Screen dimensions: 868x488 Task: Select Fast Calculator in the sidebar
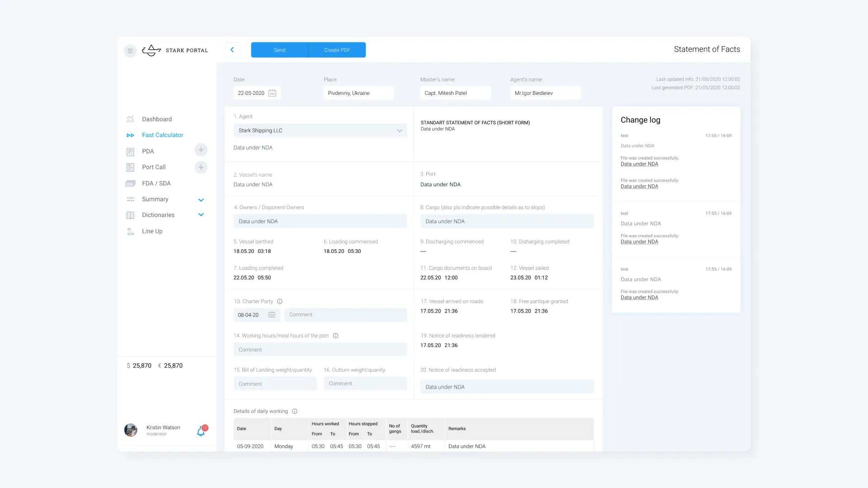pos(162,135)
